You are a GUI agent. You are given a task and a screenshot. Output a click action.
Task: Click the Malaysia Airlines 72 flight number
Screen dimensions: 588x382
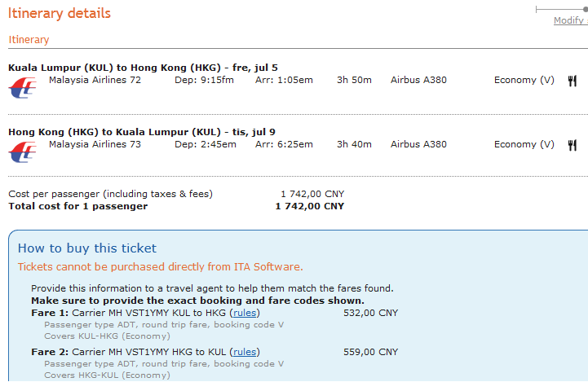pyautogui.click(x=95, y=80)
